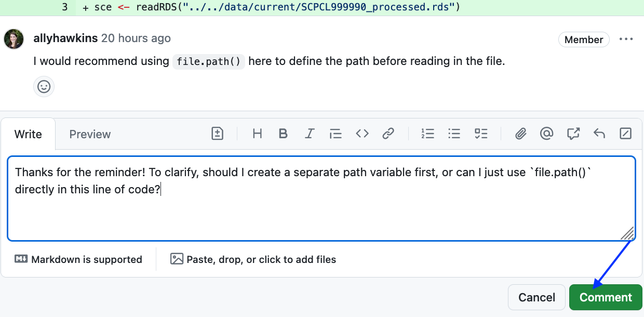
Task: Insert a numbered list
Action: [427, 134]
